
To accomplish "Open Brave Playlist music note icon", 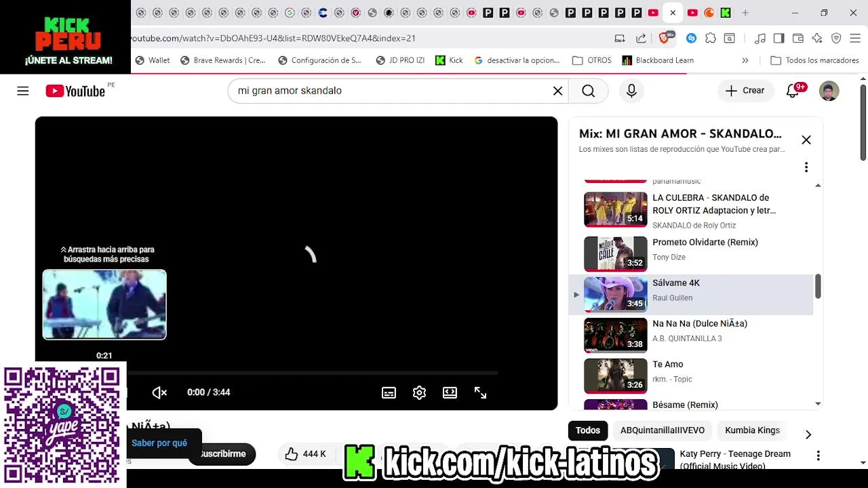I will pyautogui.click(x=760, y=38).
